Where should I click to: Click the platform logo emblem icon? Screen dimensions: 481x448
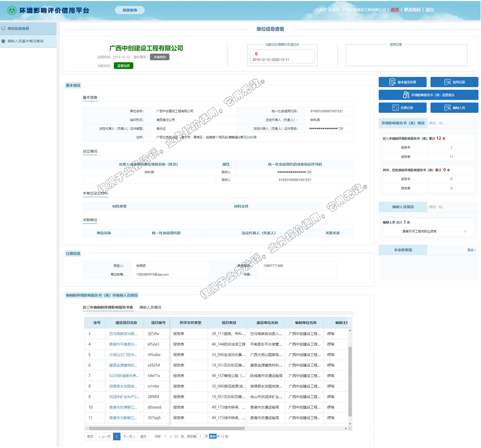pyautogui.click(x=12, y=10)
